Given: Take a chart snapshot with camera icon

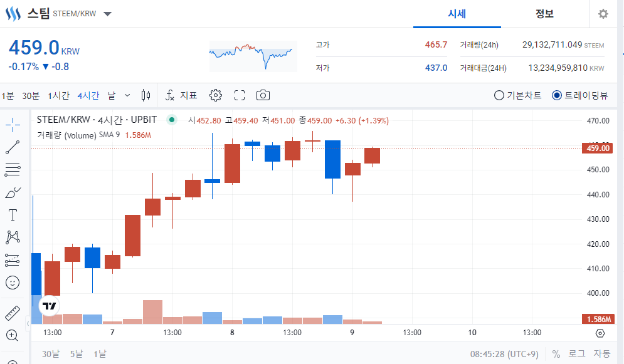Looking at the screenshot, I should [x=263, y=95].
